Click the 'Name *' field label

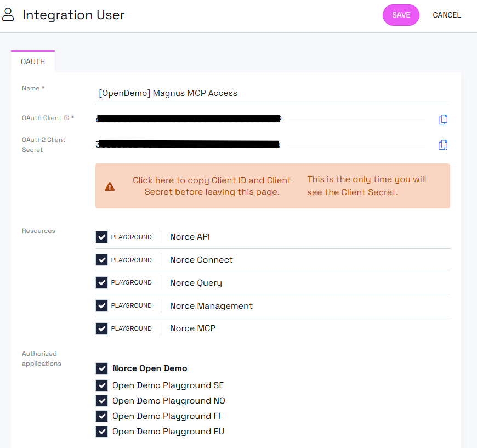coord(33,88)
